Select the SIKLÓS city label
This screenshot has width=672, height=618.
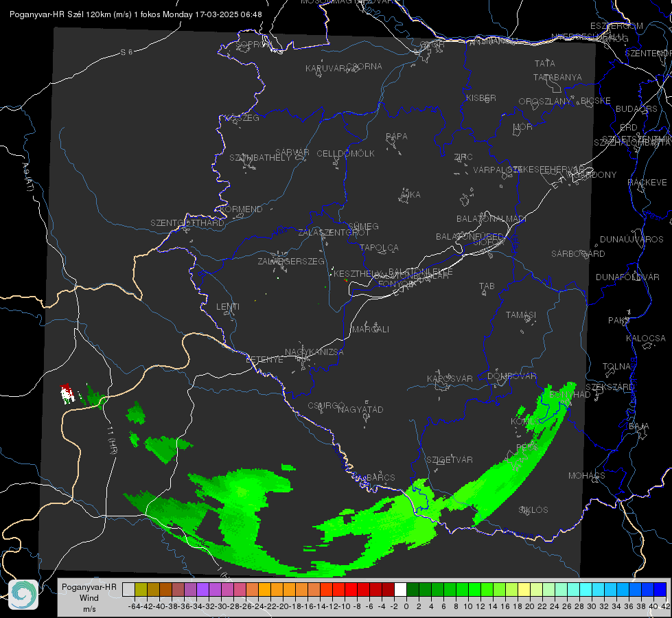point(533,510)
